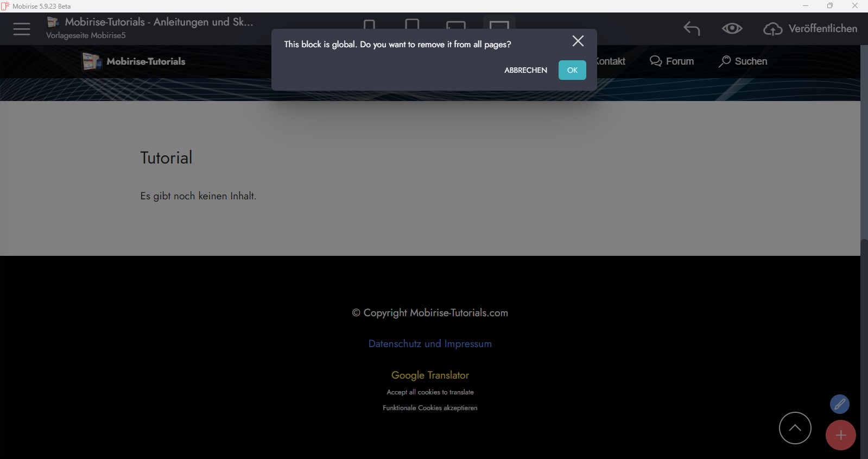Click the global block warning message text
868x459 pixels.
click(x=397, y=45)
